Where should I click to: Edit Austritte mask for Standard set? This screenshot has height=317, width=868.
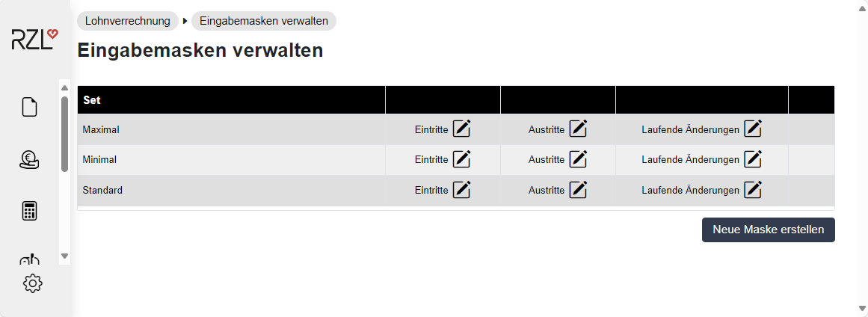point(578,190)
